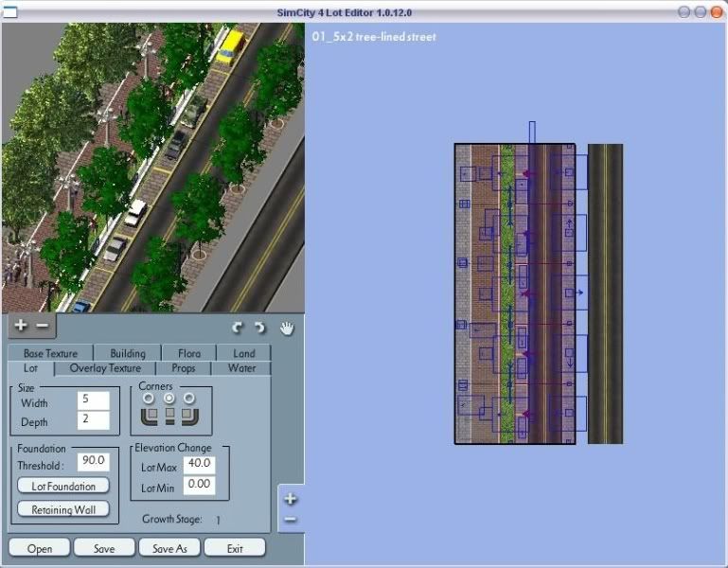
Task: Zoom in the lot plan view
Action: [x=291, y=499]
